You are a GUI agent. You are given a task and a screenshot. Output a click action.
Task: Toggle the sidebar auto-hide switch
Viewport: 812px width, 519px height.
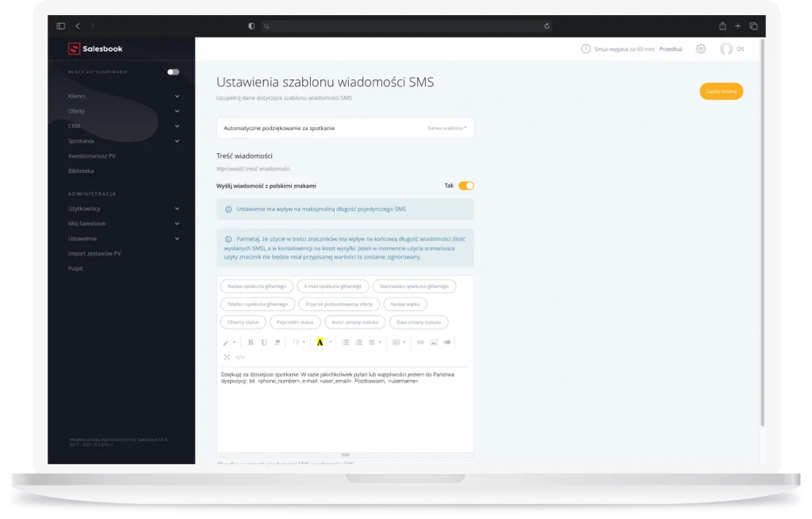click(x=173, y=72)
